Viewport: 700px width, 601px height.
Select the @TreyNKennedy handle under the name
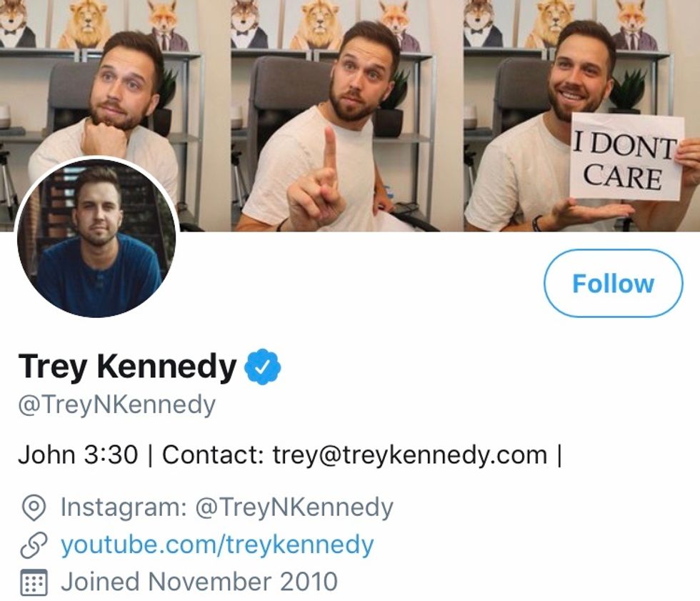coord(116,404)
